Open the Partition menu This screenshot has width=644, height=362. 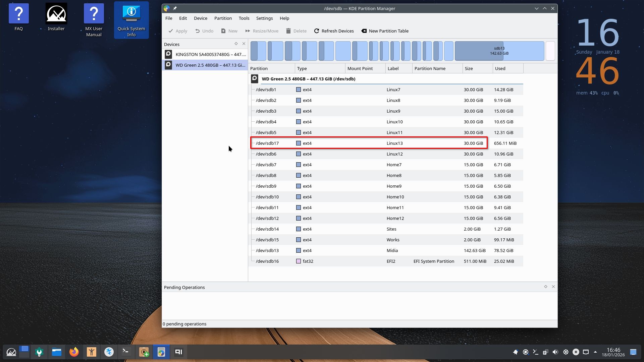(x=223, y=18)
